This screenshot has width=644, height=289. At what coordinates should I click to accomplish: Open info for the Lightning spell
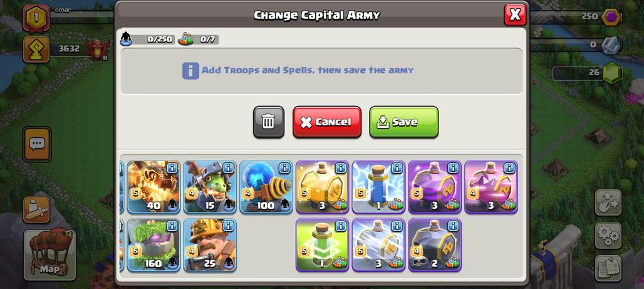[x=397, y=168]
